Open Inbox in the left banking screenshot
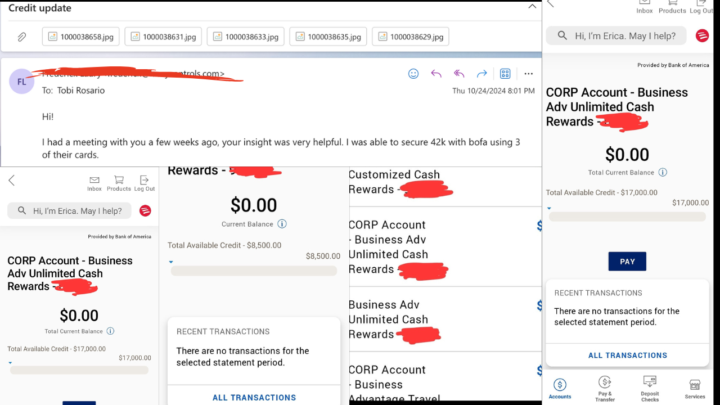720x405 pixels. tap(94, 183)
